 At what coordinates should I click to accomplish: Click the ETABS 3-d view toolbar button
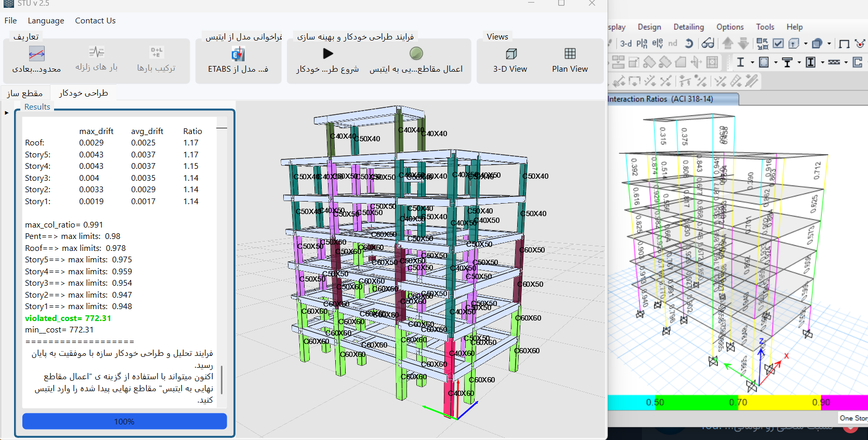626,44
